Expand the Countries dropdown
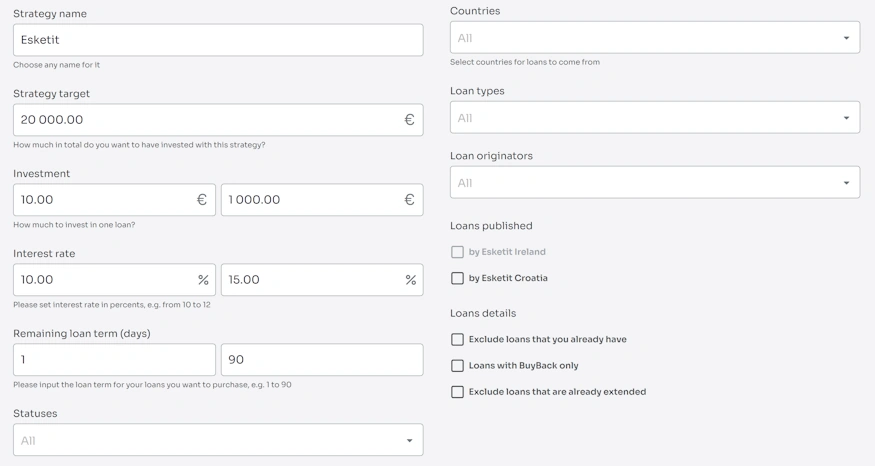The image size is (875, 466). (x=654, y=38)
